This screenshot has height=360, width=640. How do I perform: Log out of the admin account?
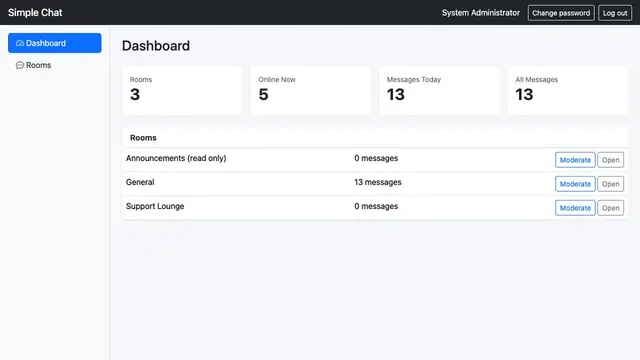click(x=615, y=13)
